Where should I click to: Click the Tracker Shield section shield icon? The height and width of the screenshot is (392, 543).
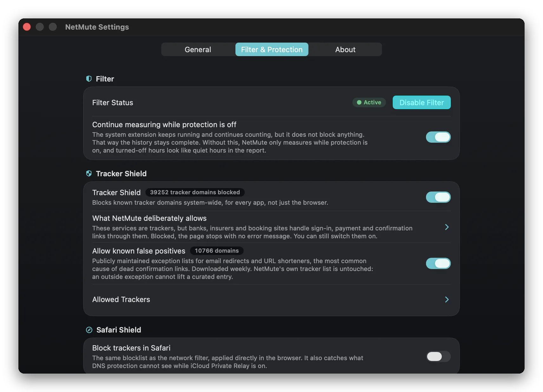(89, 173)
